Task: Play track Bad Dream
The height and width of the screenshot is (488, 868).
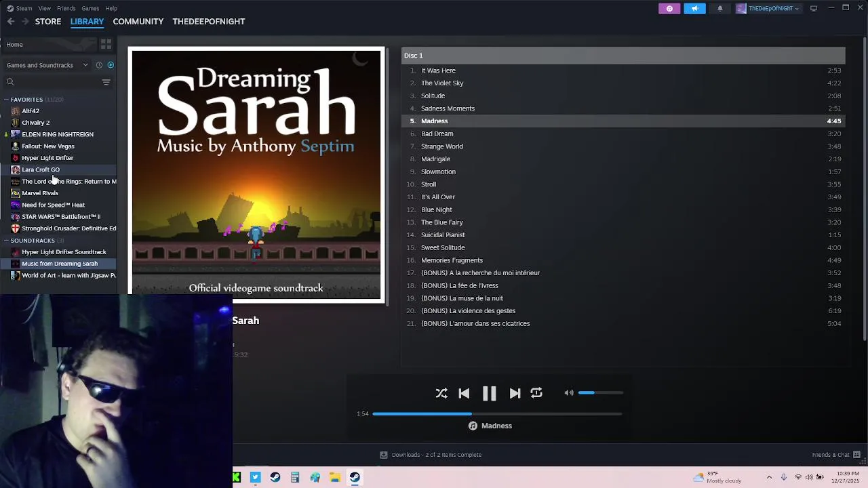Action: [x=623, y=134]
